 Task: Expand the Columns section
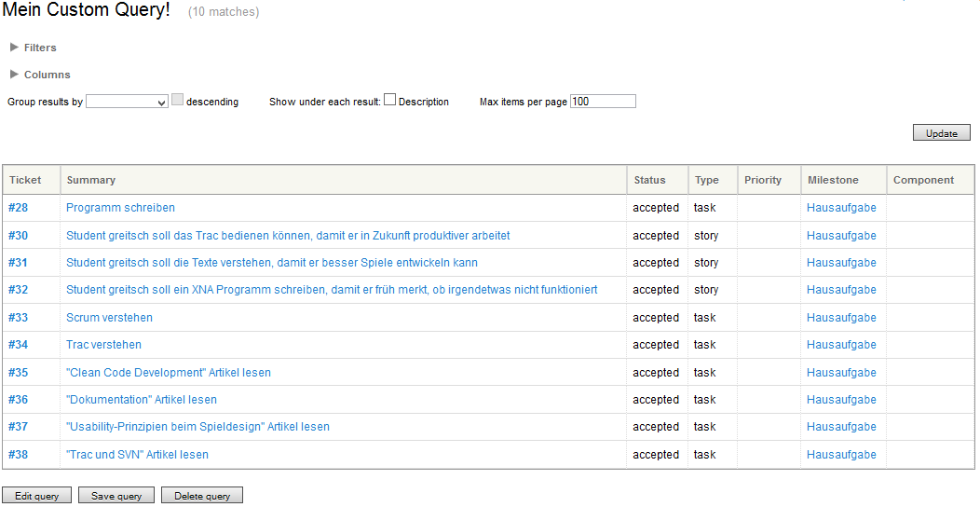(x=46, y=75)
